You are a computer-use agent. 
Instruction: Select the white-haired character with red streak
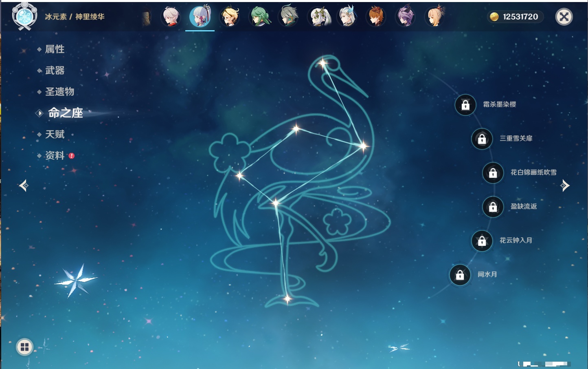click(171, 17)
